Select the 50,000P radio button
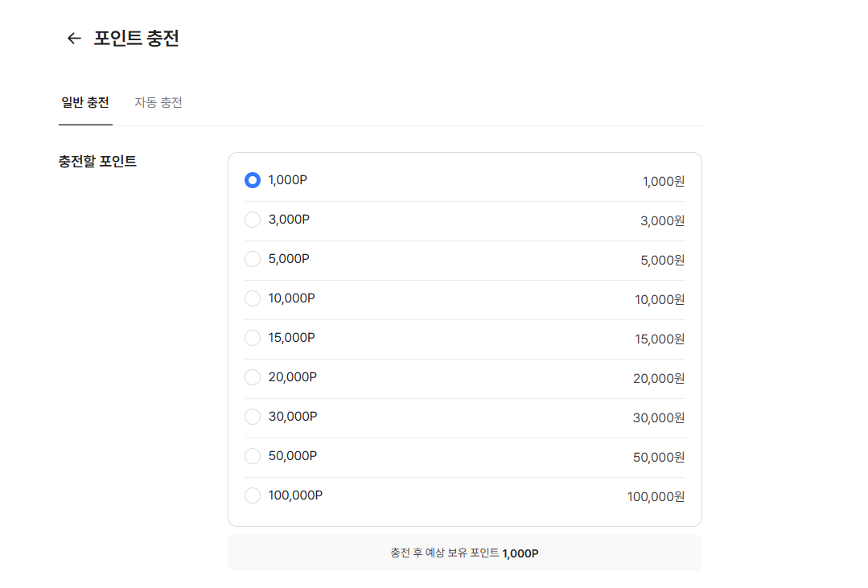 253,456
